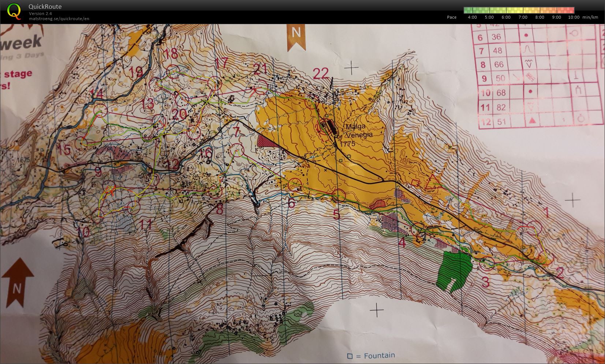
Task: Open the matstroeng.se/quickroute/en link
Action: [59, 19]
